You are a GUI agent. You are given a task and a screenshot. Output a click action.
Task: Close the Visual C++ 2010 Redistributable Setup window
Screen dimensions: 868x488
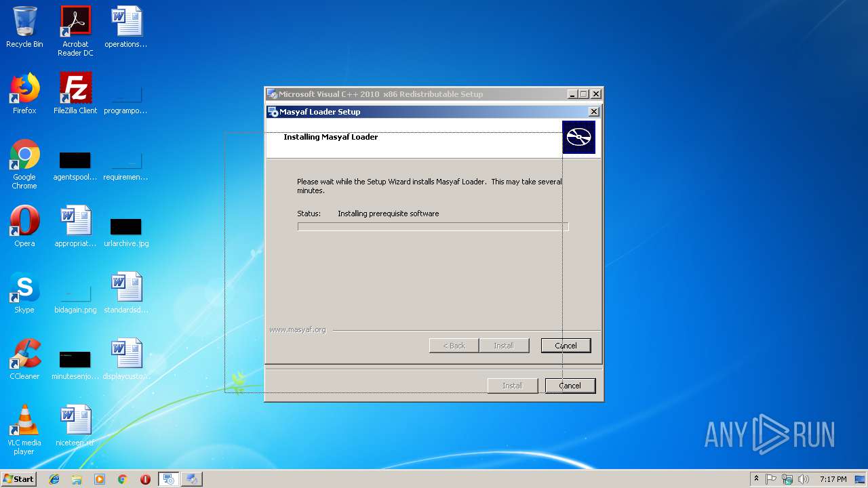tap(596, 94)
